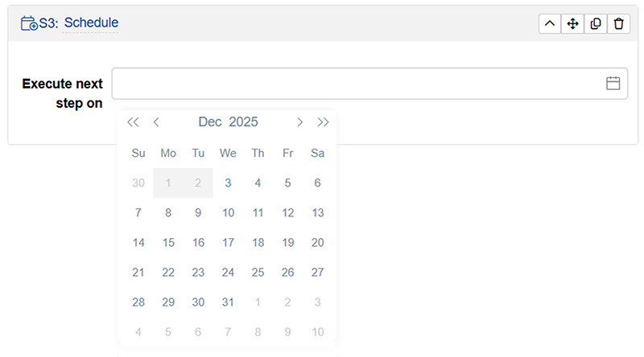644x357 pixels.
Task: Delete the S3 Schedule step
Action: [618, 23]
